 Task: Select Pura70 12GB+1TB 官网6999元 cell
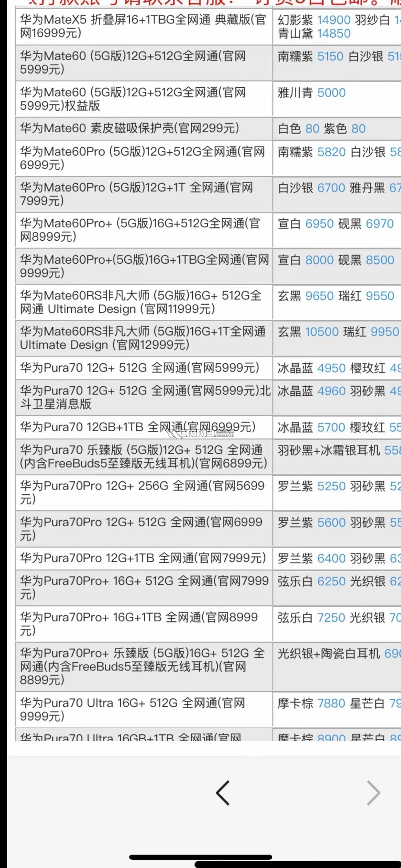point(144,428)
